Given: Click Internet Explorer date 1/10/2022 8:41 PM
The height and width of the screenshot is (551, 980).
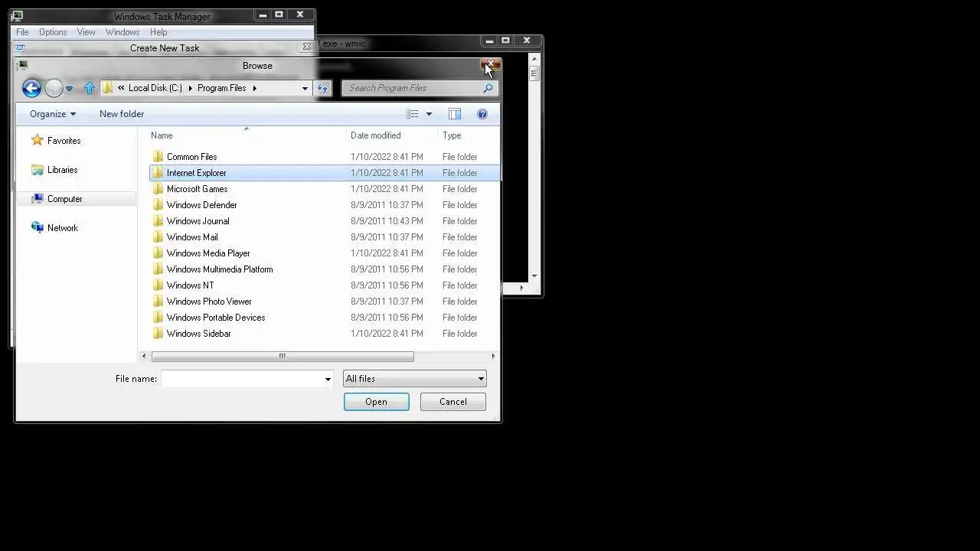Looking at the screenshot, I should [387, 173].
